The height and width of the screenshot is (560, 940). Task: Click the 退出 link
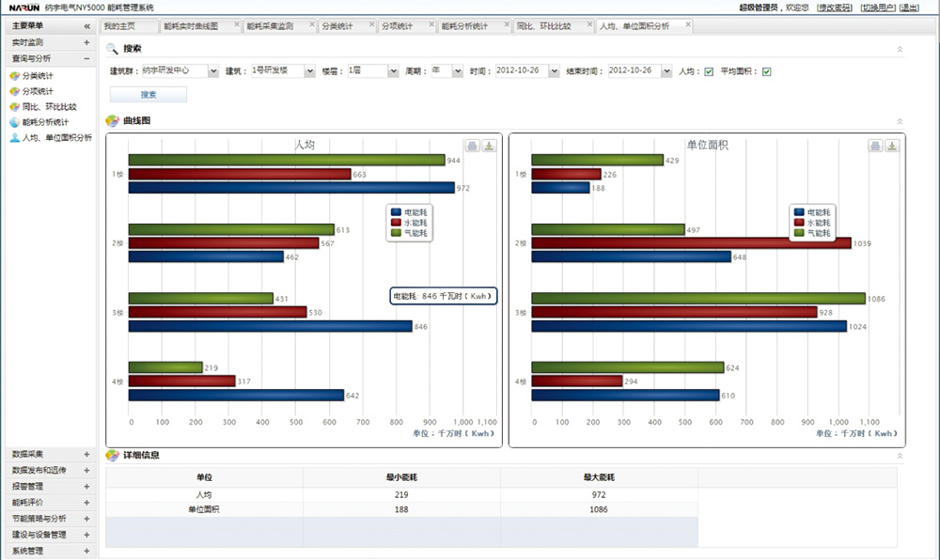909,8
